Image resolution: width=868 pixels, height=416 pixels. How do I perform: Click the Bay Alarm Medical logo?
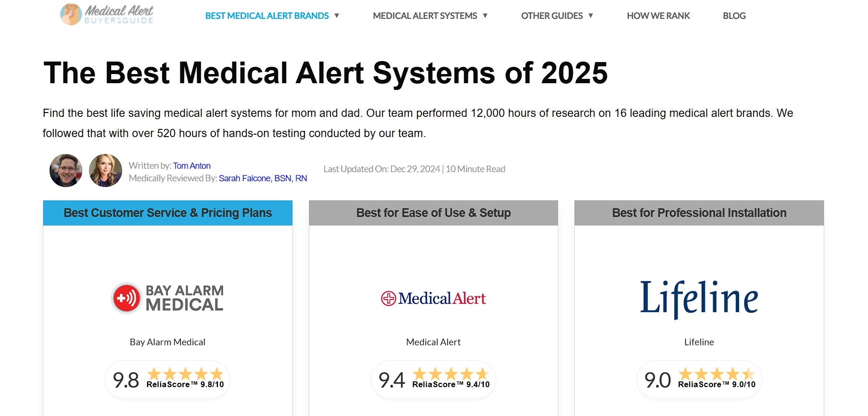(x=167, y=298)
